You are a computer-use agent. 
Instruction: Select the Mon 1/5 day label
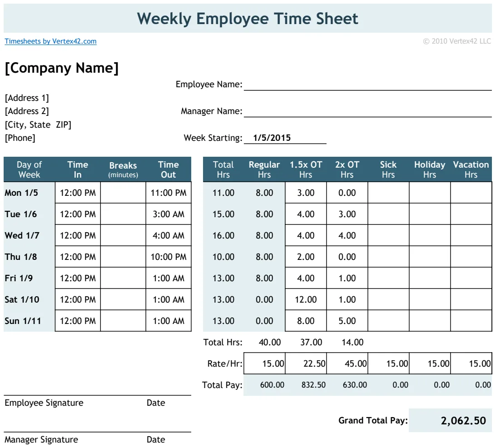tap(21, 193)
